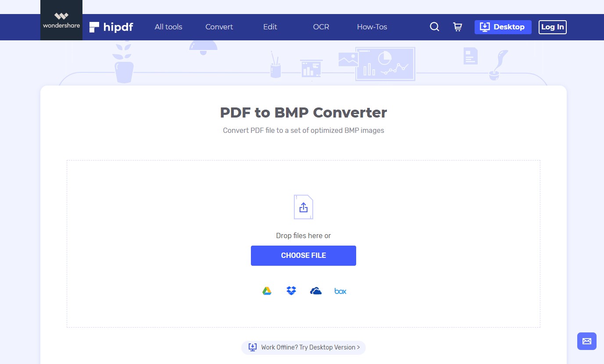This screenshot has width=604, height=364.
Task: Click the PDF to BMP Converter heading
Action: click(304, 113)
